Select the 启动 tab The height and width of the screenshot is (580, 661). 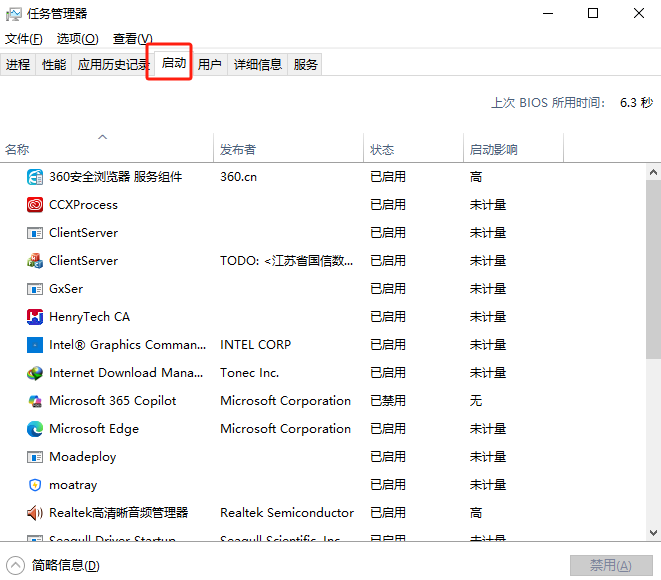(x=174, y=63)
